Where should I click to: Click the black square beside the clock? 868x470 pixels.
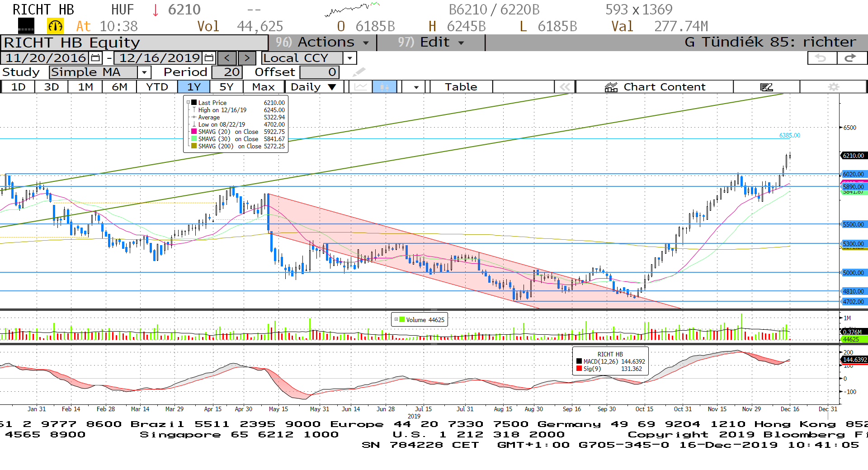pyautogui.click(x=26, y=26)
